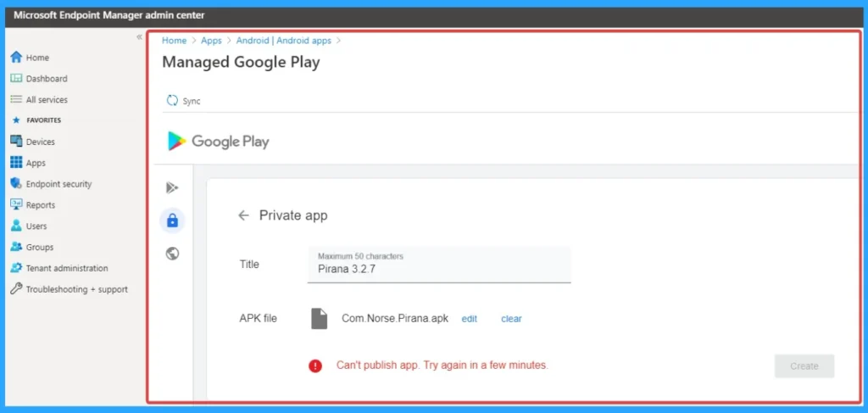The image size is (868, 413).
Task: Click the Private app heading text
Action: coord(293,215)
